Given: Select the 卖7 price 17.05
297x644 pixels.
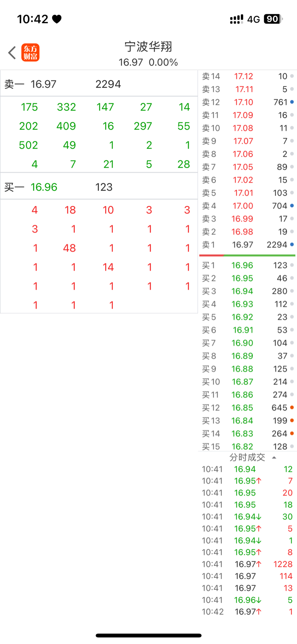Looking at the screenshot, I should tap(243, 167).
